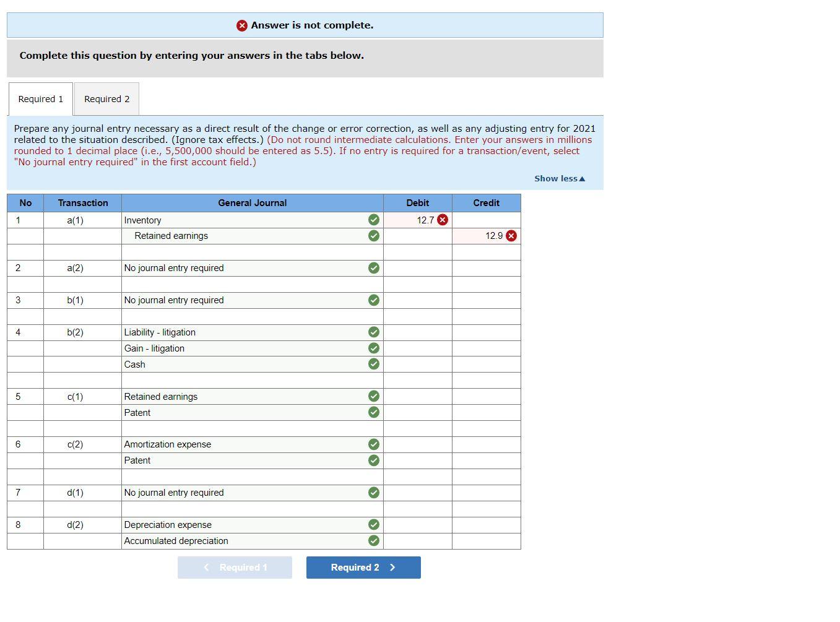Click green checkmark on the a(2) journal row
The width and height of the screenshot is (840, 622).
tap(373, 268)
